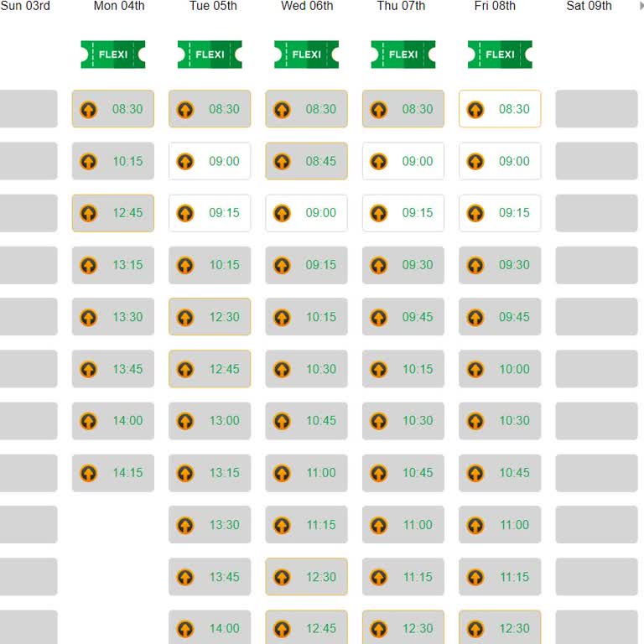Select the 12:45 slot on Monday
The height and width of the screenshot is (644, 644).
(x=113, y=213)
